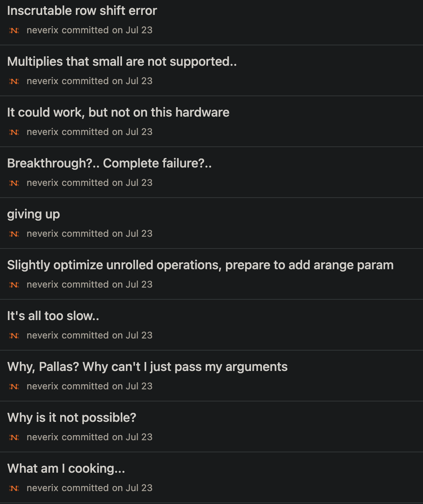Open commit 'Multiplies that small are not supported..'

(x=122, y=61)
